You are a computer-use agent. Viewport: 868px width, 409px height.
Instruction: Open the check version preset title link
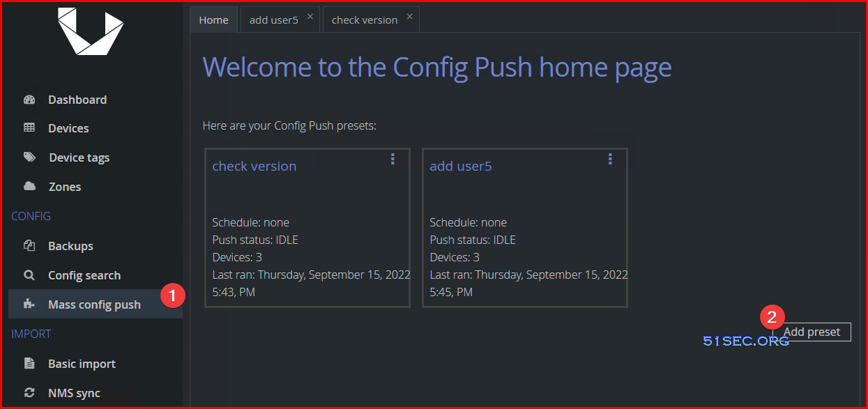(x=254, y=166)
